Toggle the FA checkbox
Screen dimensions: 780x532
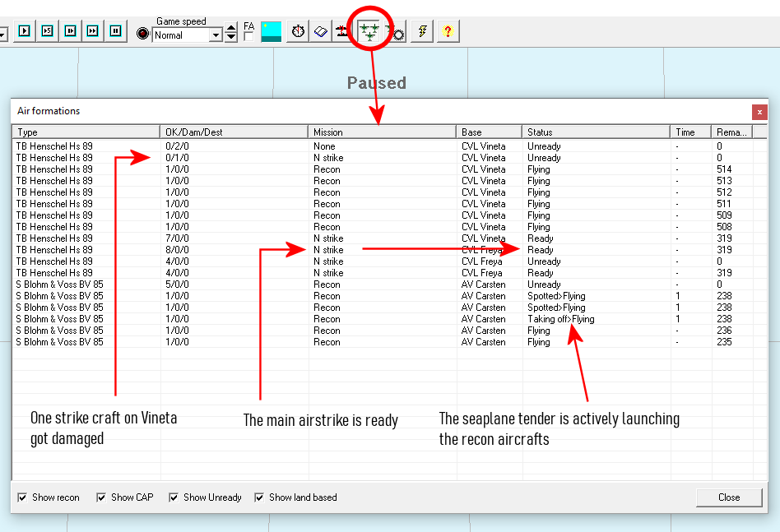pos(248,37)
